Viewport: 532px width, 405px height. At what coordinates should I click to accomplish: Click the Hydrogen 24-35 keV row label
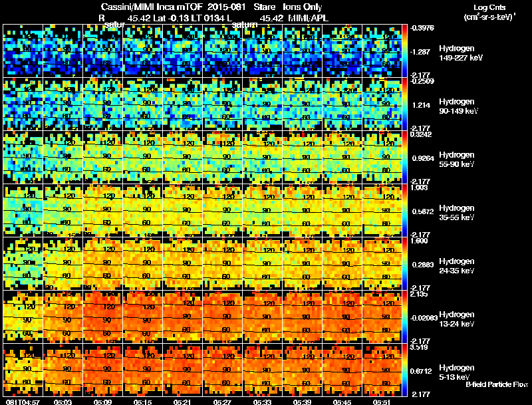point(457,266)
